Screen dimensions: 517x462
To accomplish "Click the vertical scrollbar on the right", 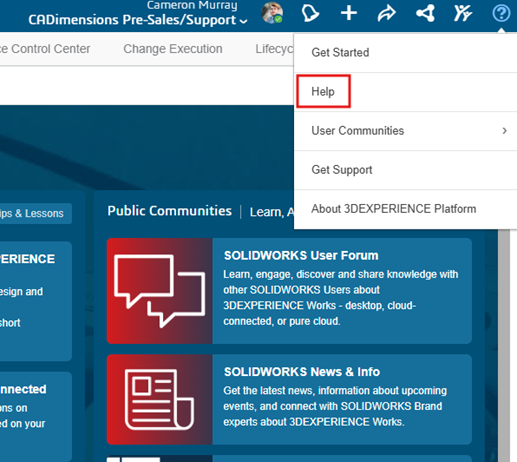I will (504, 345).
